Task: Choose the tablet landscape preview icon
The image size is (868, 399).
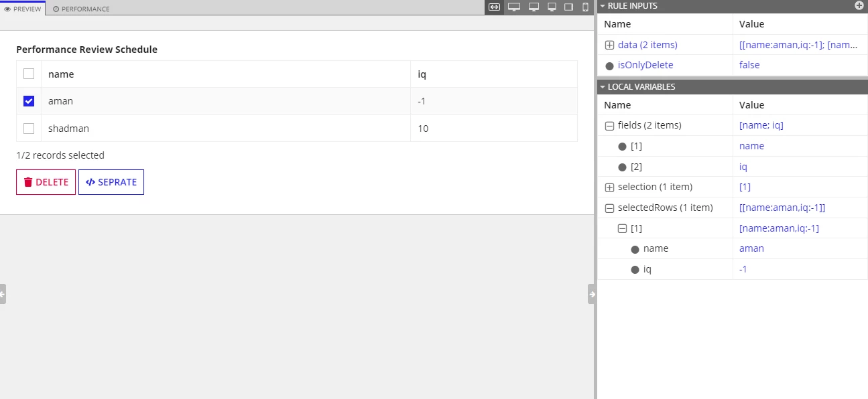Action: (x=568, y=7)
